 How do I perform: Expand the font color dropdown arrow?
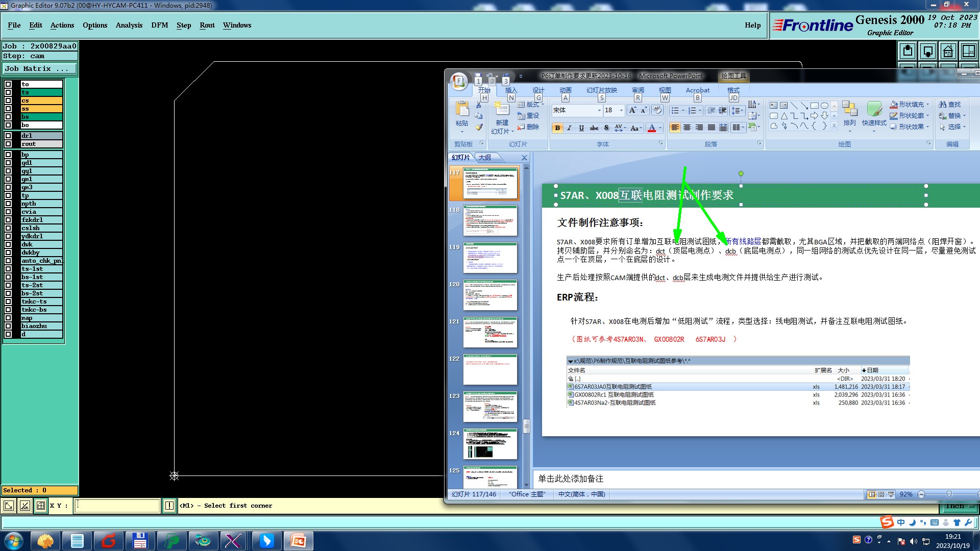[x=660, y=128]
